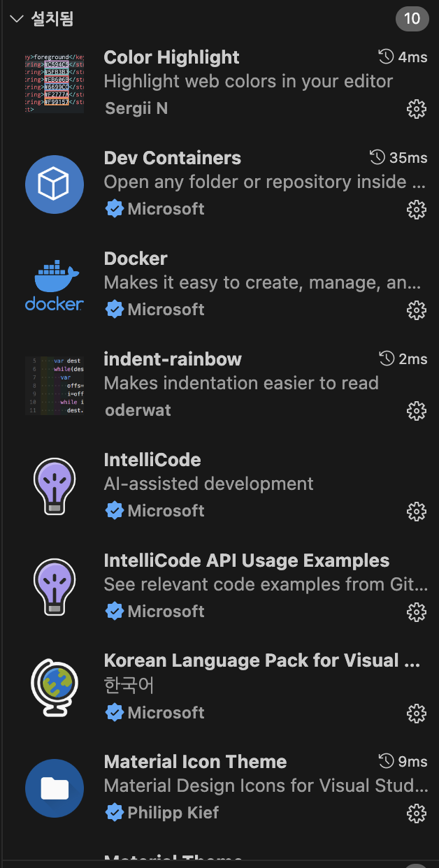The width and height of the screenshot is (439, 868).
Task: Click the 설치됨 section header label
Action: 52,19
